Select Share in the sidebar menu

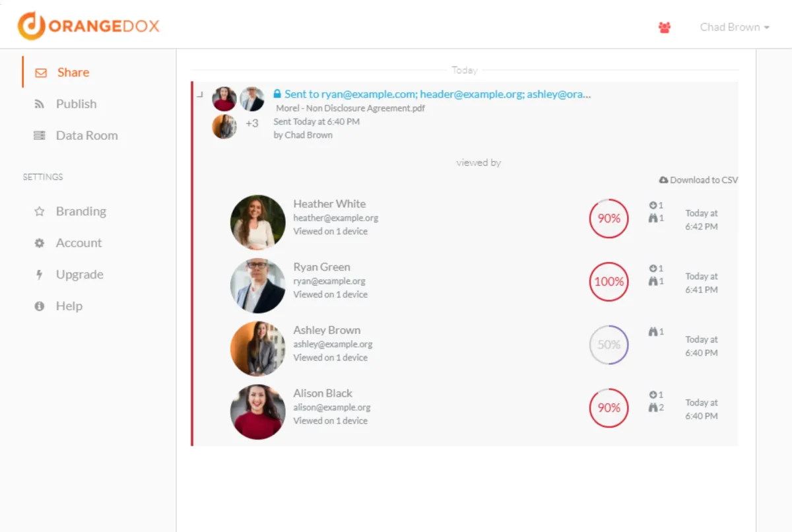coord(73,72)
